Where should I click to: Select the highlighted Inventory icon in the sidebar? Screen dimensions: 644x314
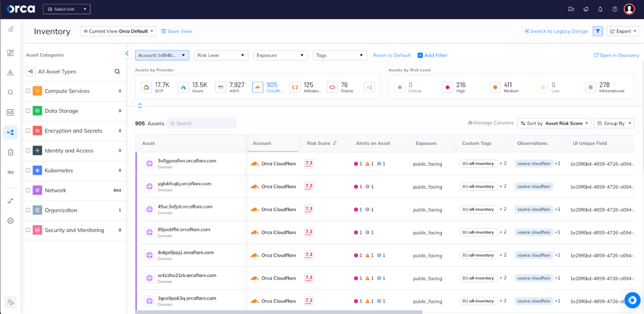click(x=10, y=132)
